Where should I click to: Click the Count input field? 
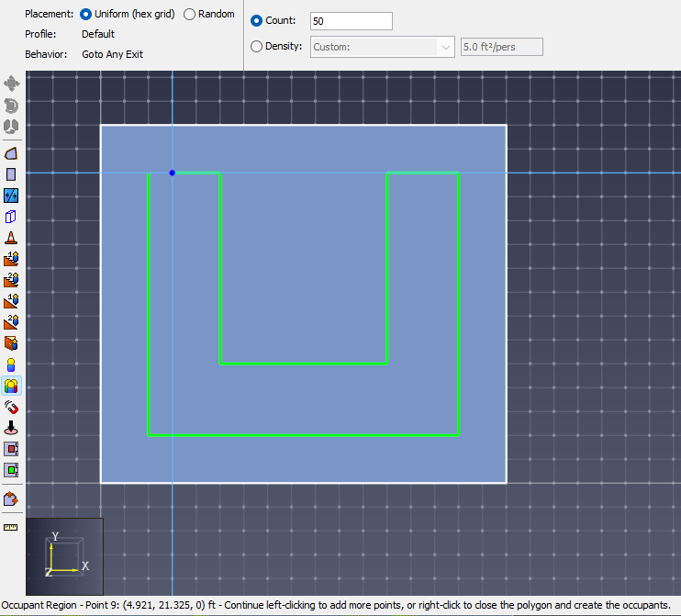tap(351, 21)
